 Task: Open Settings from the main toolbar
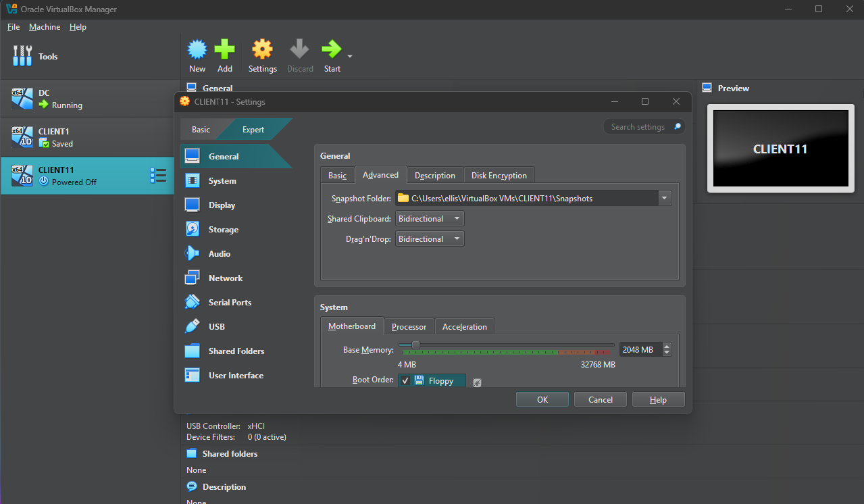click(x=262, y=56)
